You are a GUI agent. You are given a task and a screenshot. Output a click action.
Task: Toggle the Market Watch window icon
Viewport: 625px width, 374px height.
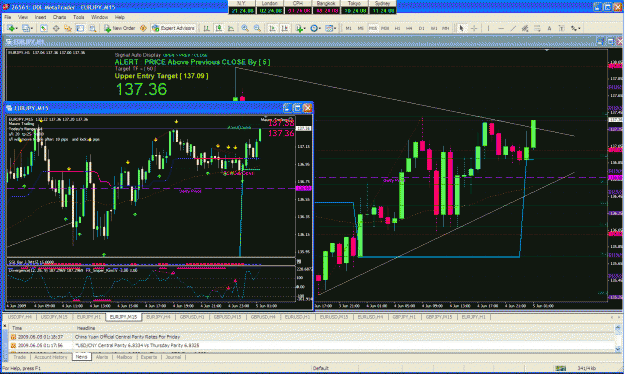(44, 28)
